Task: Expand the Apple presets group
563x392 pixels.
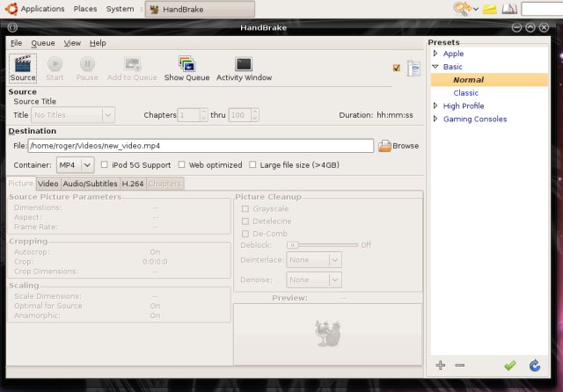Action: coord(435,54)
